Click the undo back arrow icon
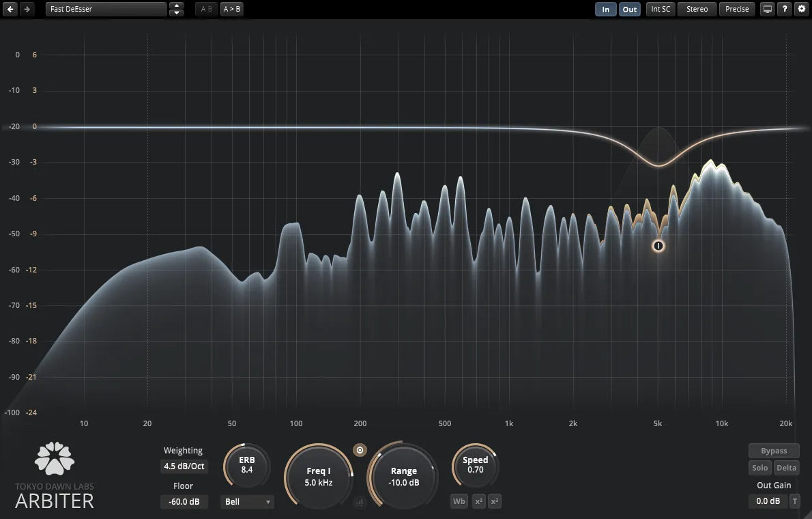This screenshot has height=519, width=812. point(11,9)
